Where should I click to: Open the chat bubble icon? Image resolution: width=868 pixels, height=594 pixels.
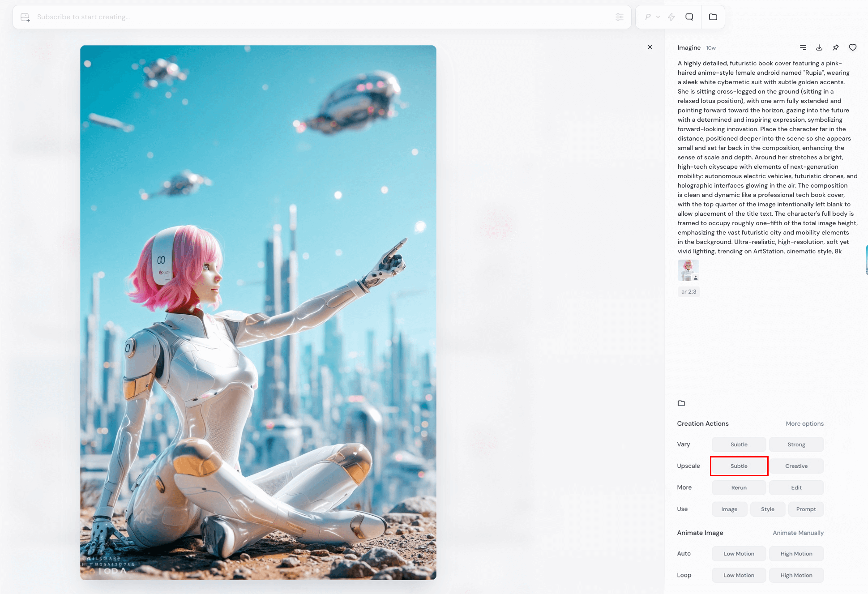coord(689,17)
